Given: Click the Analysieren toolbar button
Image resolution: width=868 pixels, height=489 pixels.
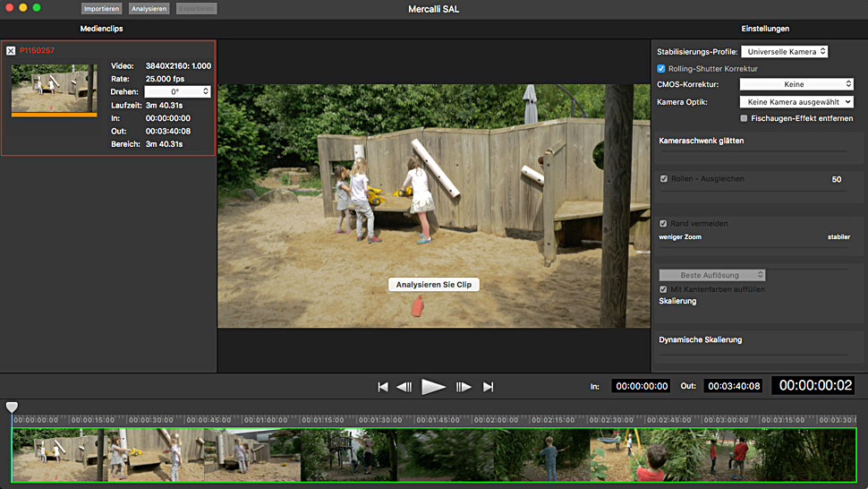Looking at the screenshot, I should pyautogui.click(x=148, y=9).
